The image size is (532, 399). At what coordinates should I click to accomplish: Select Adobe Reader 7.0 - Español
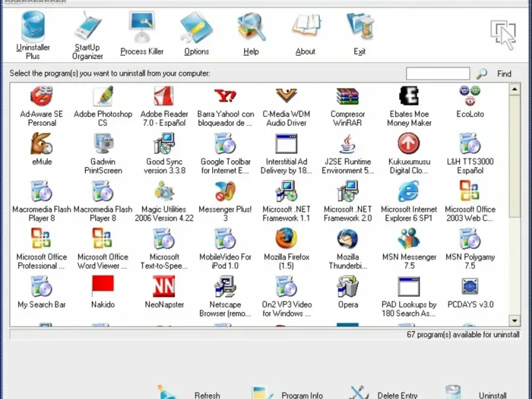point(164,106)
